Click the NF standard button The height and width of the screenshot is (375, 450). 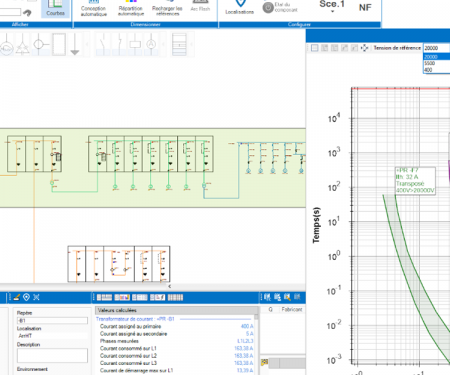point(365,7)
